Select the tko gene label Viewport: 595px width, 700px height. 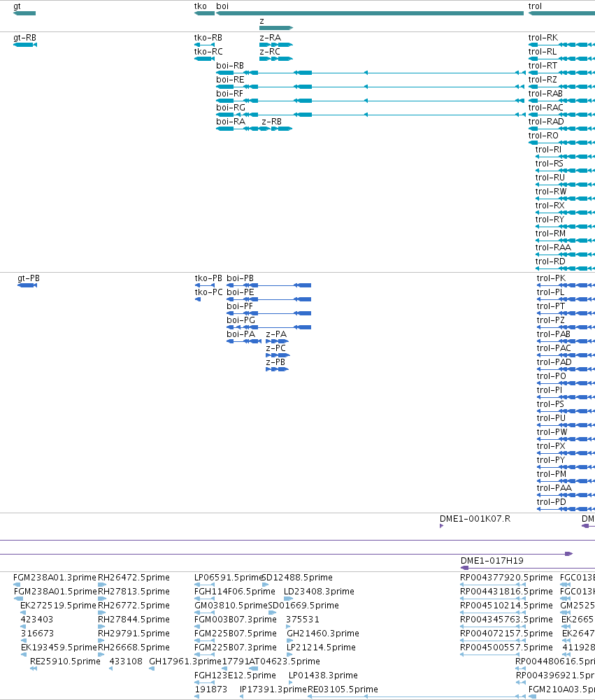[x=201, y=6]
